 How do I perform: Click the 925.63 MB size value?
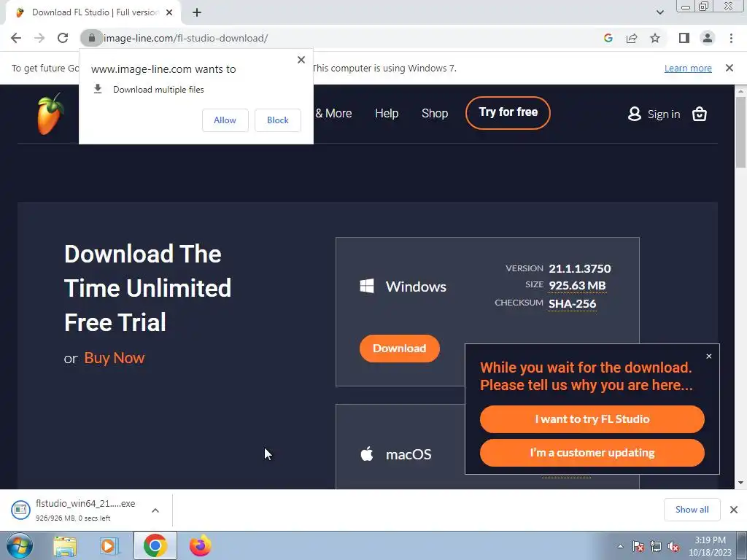pyautogui.click(x=577, y=285)
